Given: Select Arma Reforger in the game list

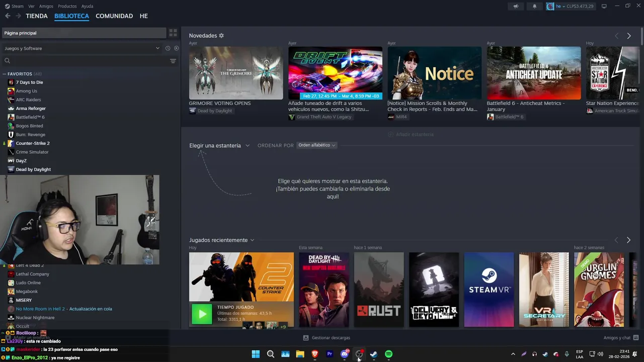Looking at the screenshot, I should [x=31, y=109].
